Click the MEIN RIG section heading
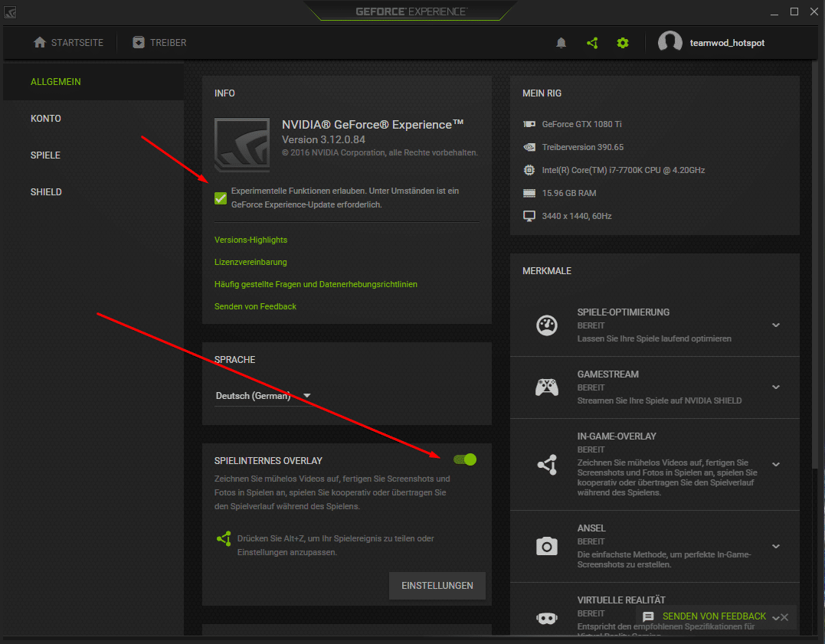 pyautogui.click(x=542, y=93)
